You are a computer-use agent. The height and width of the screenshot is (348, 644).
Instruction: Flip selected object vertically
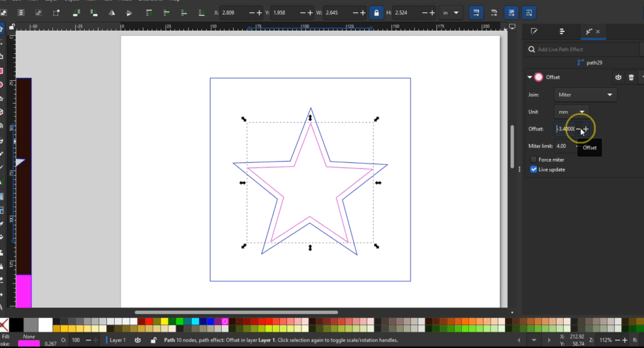[129, 12]
